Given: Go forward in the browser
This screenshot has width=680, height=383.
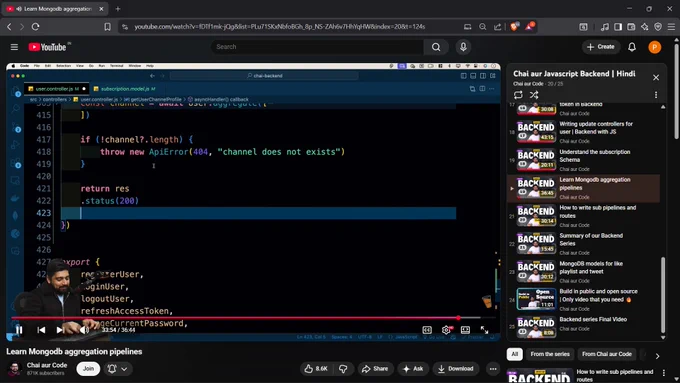Looking at the screenshot, I should pos(22,26).
